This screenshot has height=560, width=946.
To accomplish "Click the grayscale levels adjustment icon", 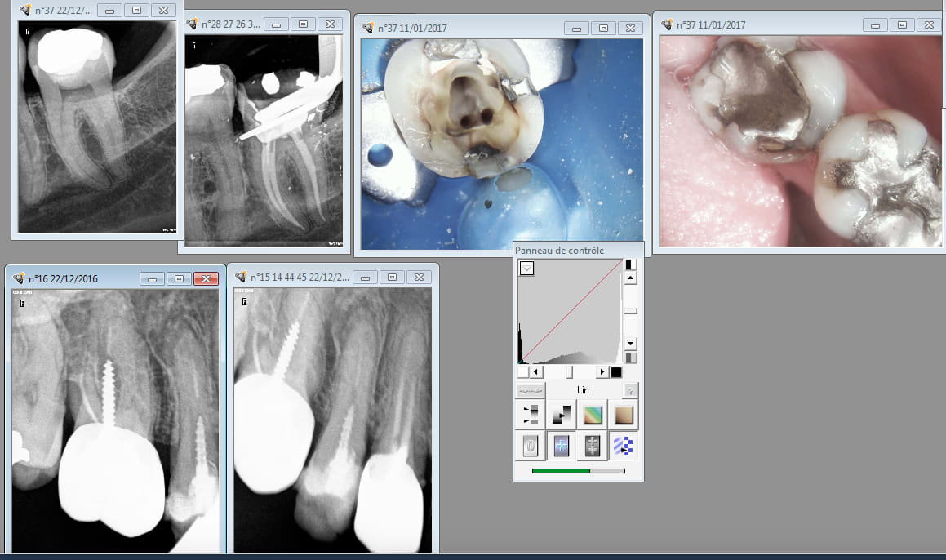I will [531, 415].
